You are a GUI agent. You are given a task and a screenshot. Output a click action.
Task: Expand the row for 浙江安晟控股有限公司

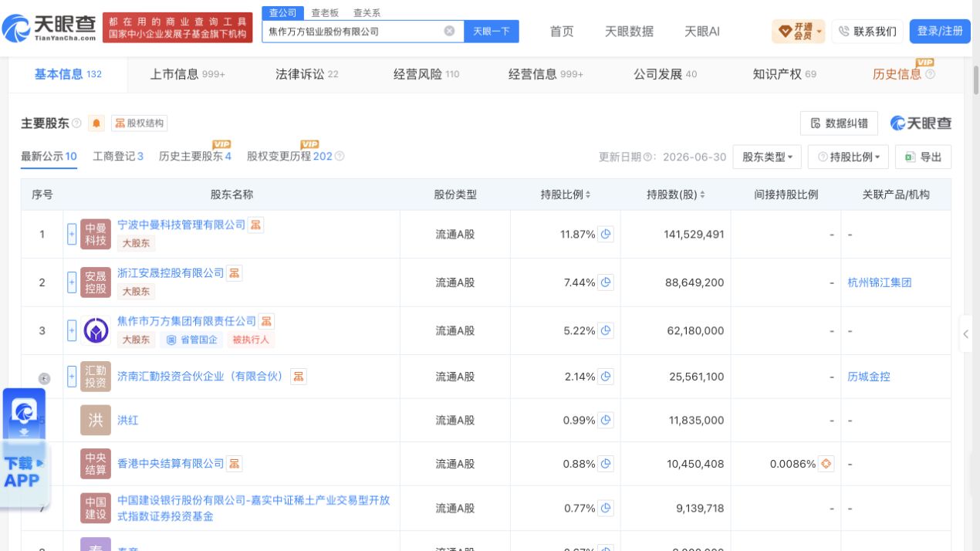point(72,282)
